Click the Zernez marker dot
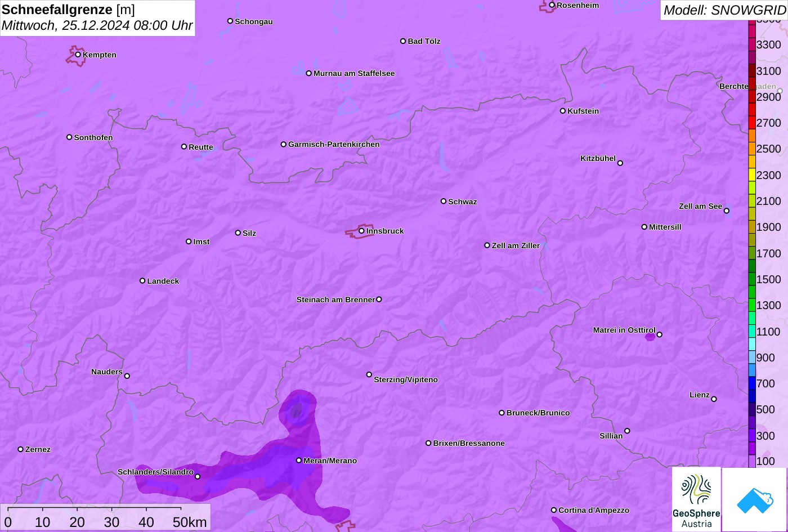788x532 pixels. click(x=21, y=449)
